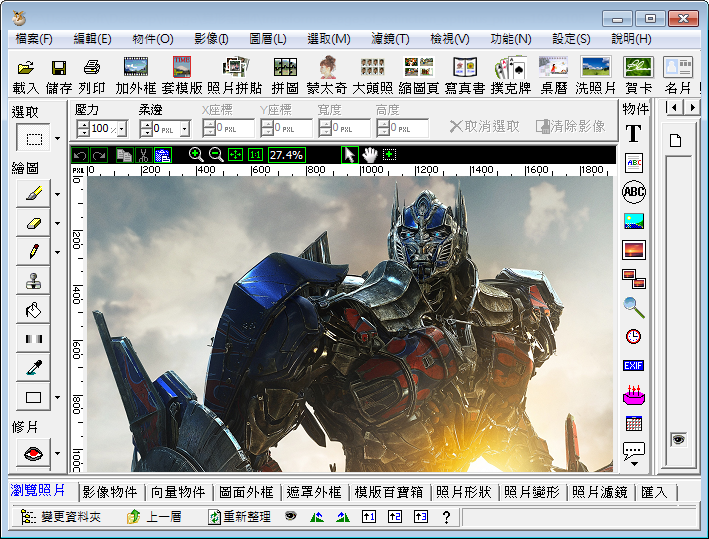Select the red-eye removal tool
This screenshot has width=709, height=539.
(33, 453)
